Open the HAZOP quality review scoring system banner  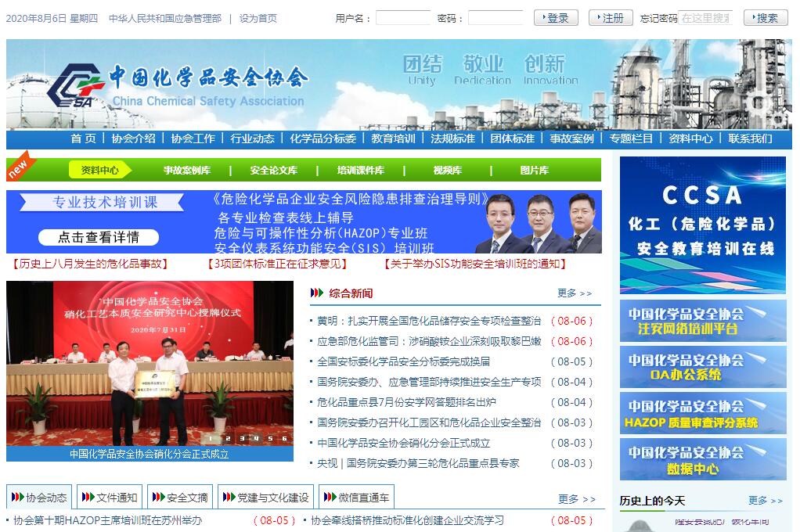(702, 413)
